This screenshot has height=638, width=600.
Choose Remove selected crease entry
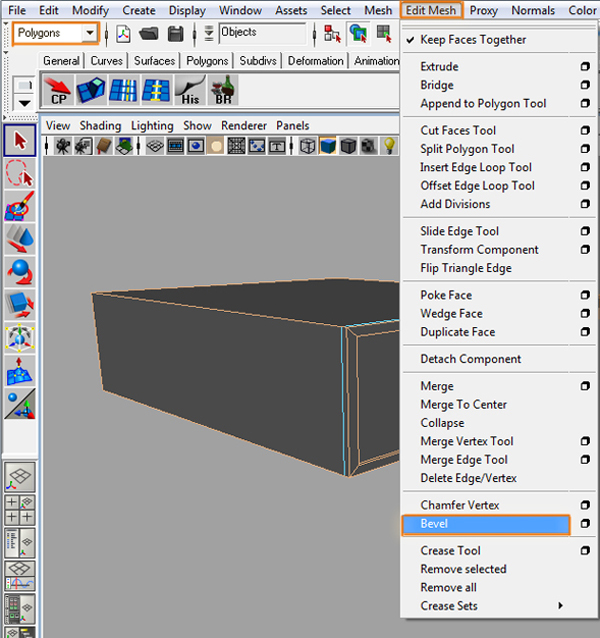[x=463, y=569]
